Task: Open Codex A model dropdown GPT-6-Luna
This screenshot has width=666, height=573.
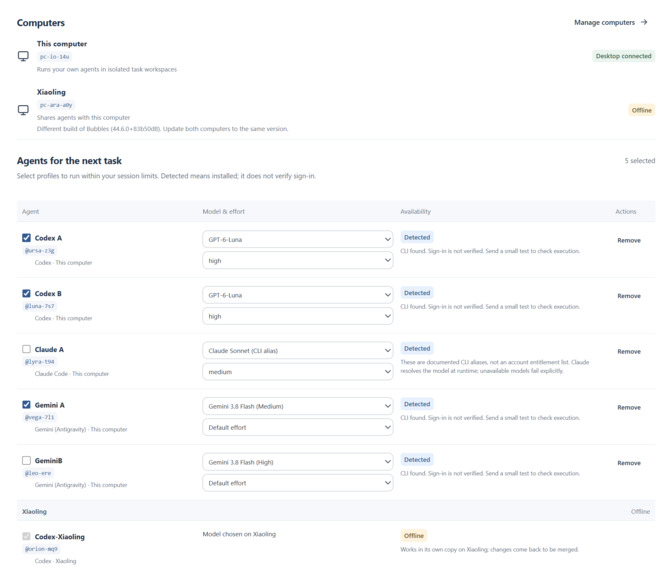Action: (298, 240)
